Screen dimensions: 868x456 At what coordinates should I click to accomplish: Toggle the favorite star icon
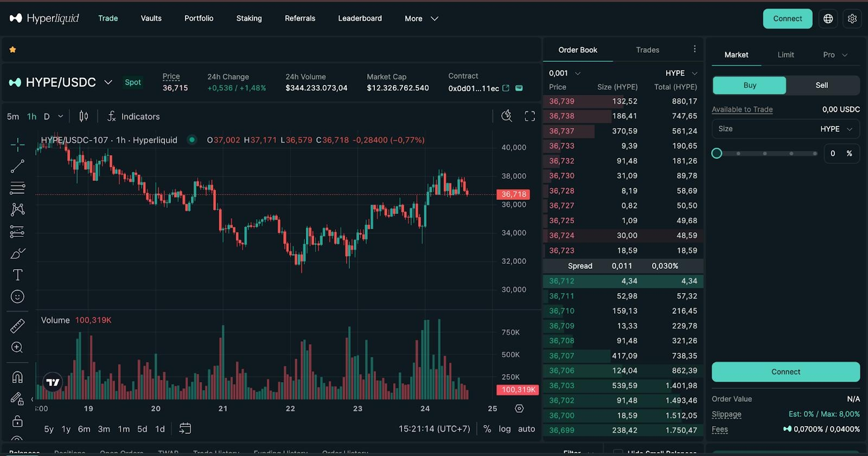tap(12, 49)
